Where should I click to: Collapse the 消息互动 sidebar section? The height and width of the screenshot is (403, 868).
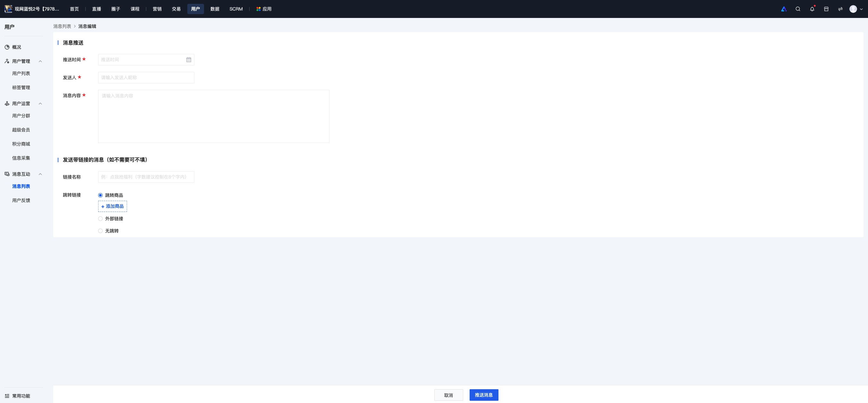coord(40,174)
